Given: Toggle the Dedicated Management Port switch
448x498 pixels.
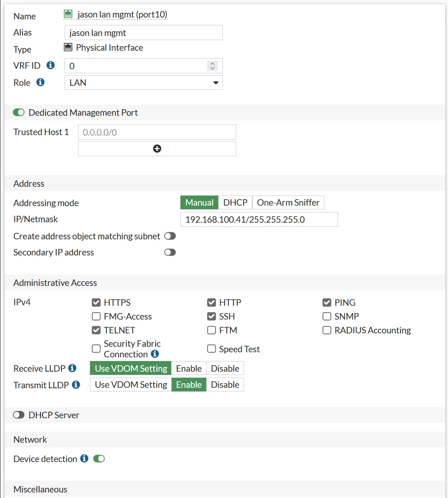Looking at the screenshot, I should tap(19, 113).
